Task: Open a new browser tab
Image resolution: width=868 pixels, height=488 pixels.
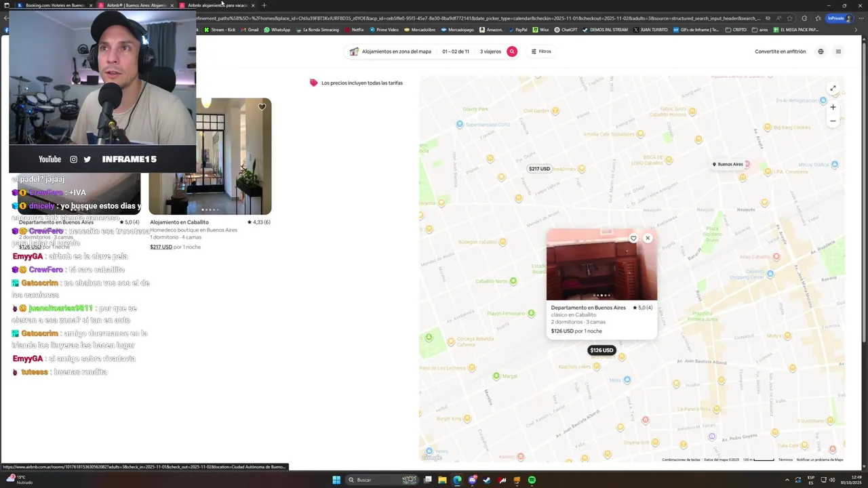Action: pos(264,5)
